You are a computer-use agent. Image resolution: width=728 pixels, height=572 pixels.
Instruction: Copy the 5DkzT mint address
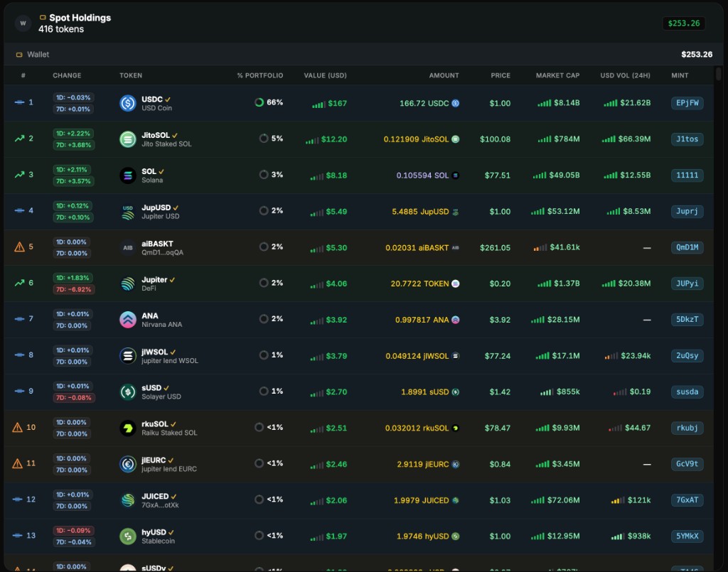click(x=687, y=320)
